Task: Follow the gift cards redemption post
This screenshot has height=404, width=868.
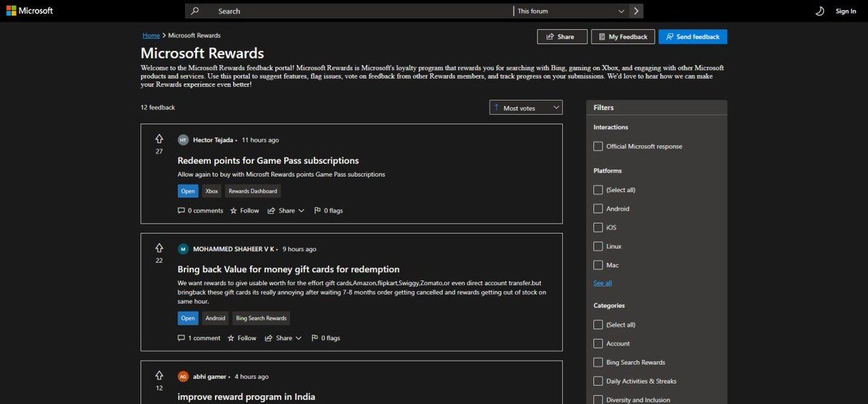Action: pyautogui.click(x=242, y=338)
